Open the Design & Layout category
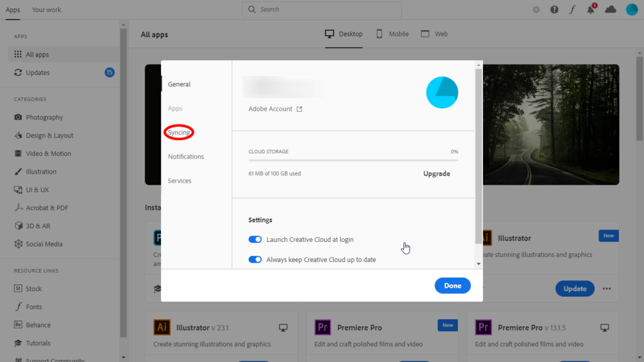This screenshot has width=644, height=362. (43, 136)
